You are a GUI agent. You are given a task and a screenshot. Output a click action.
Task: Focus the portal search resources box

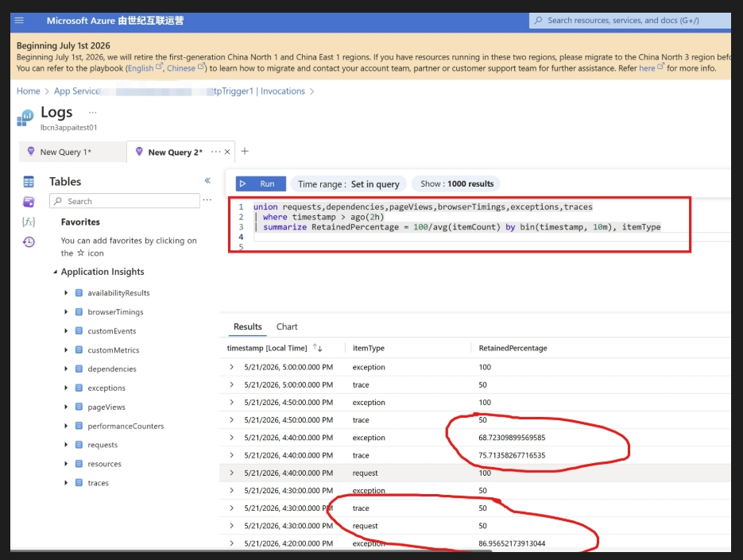[629, 21]
